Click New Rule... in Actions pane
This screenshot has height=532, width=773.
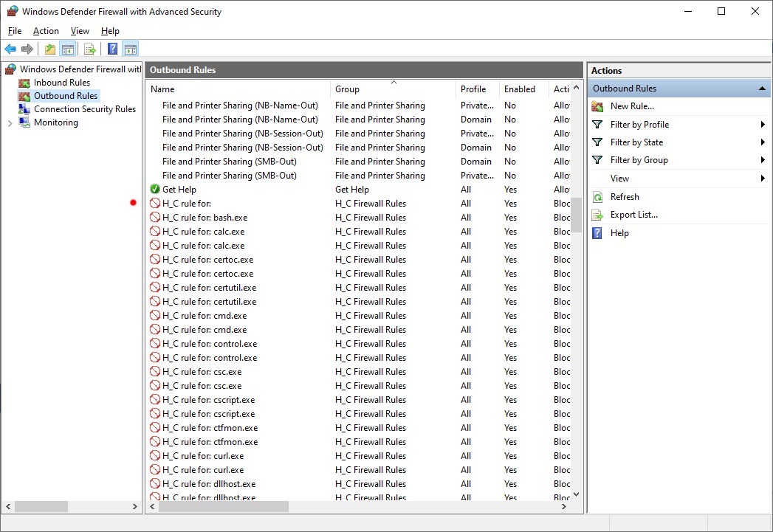click(631, 106)
